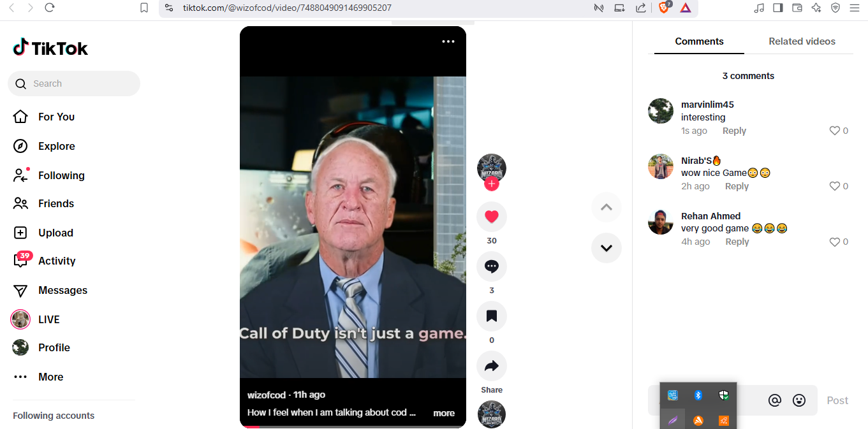Like the 'wow nice Game' comment
Screen dimensions: 868x429
point(834,186)
